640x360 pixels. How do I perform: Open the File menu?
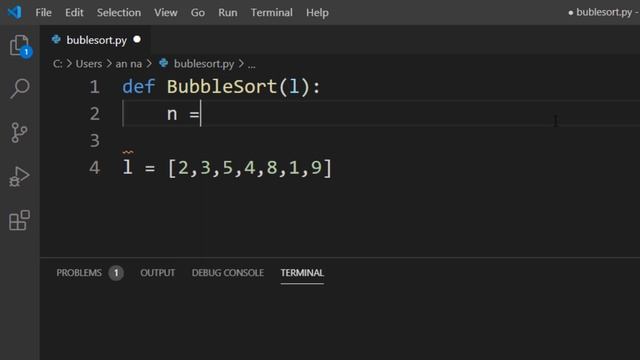click(x=43, y=13)
